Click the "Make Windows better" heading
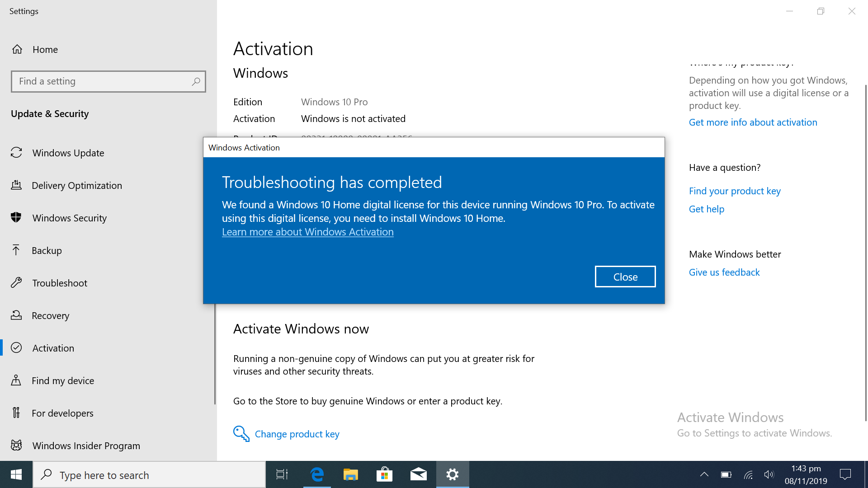868x488 pixels. coord(735,254)
